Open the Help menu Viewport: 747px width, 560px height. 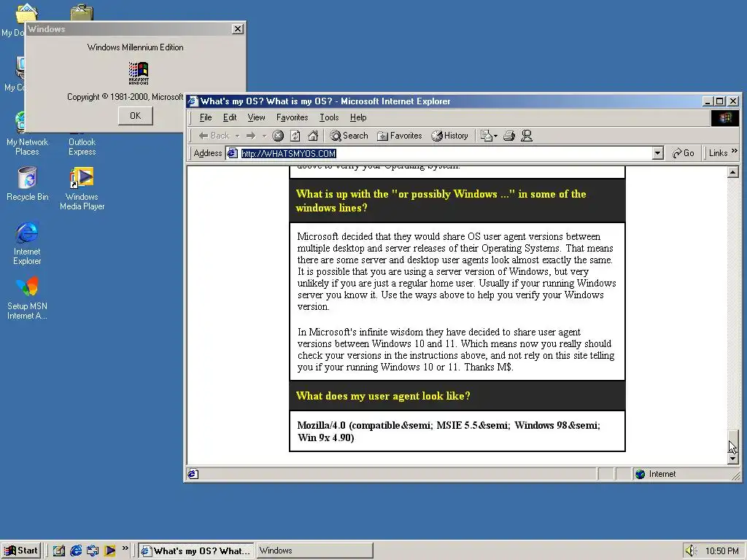(x=358, y=117)
